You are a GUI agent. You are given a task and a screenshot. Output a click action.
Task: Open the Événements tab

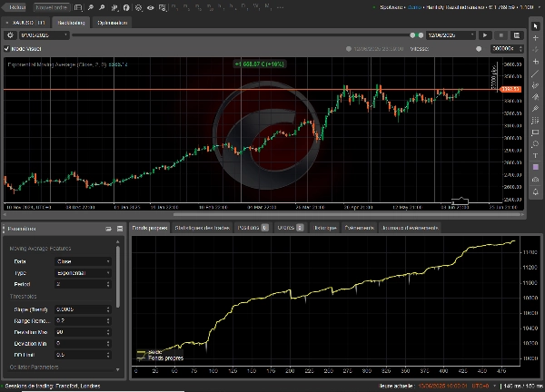coord(360,228)
